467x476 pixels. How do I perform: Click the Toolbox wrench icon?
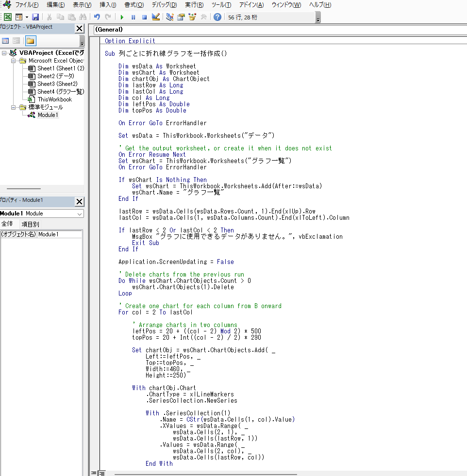point(203,17)
